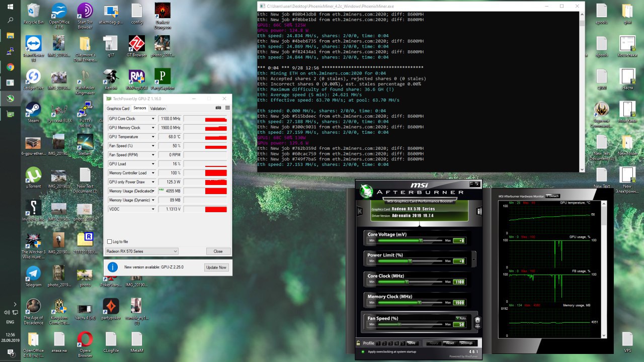The width and height of the screenshot is (644, 362).
Task: Click the Core Clock value field 1100
Action: point(459,282)
